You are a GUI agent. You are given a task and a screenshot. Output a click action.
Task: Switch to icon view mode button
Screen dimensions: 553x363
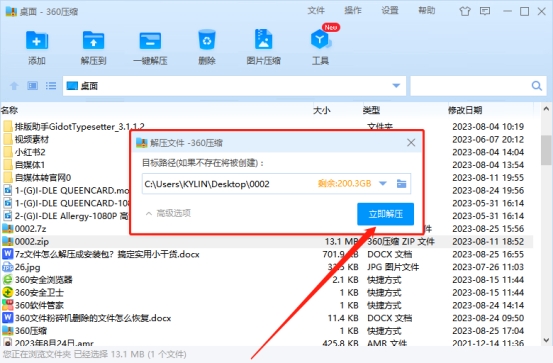[x=33, y=86]
